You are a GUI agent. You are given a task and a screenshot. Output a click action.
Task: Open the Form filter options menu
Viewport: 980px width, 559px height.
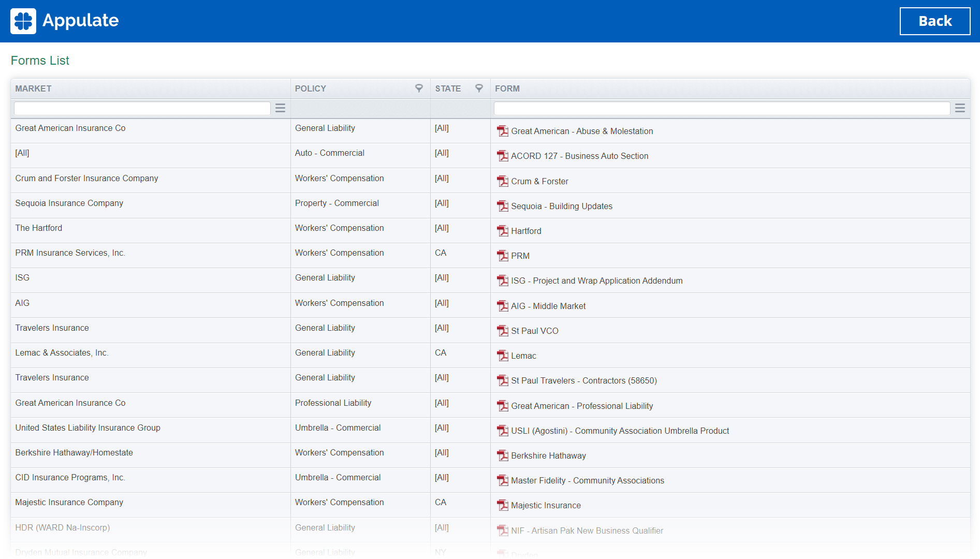(x=960, y=108)
